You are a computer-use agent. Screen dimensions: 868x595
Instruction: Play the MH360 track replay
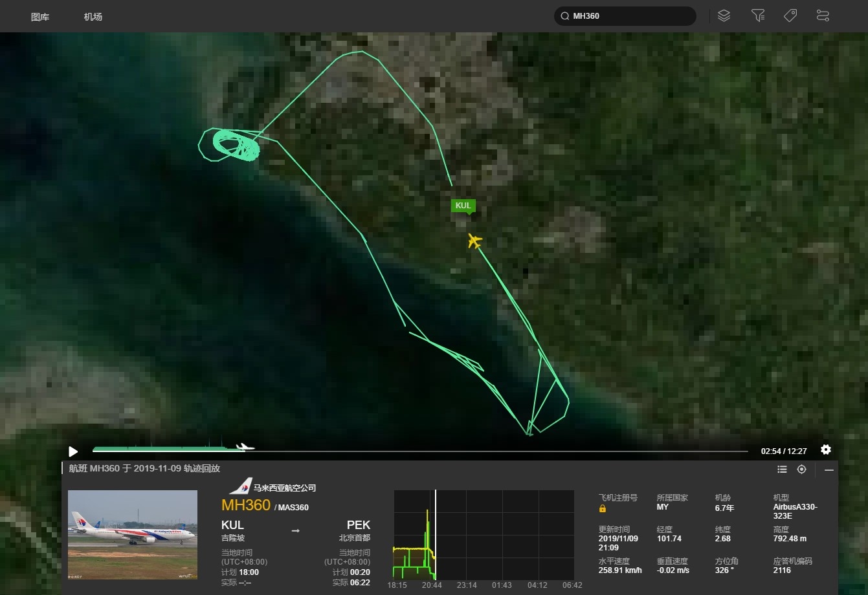click(73, 451)
